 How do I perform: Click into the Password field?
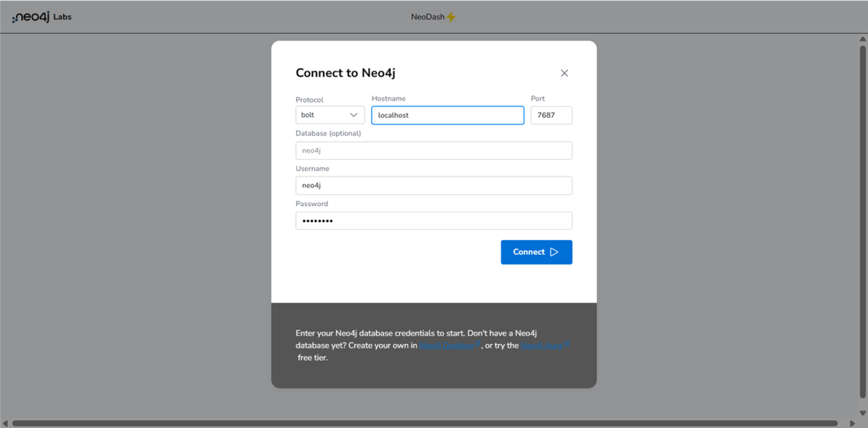click(x=434, y=221)
